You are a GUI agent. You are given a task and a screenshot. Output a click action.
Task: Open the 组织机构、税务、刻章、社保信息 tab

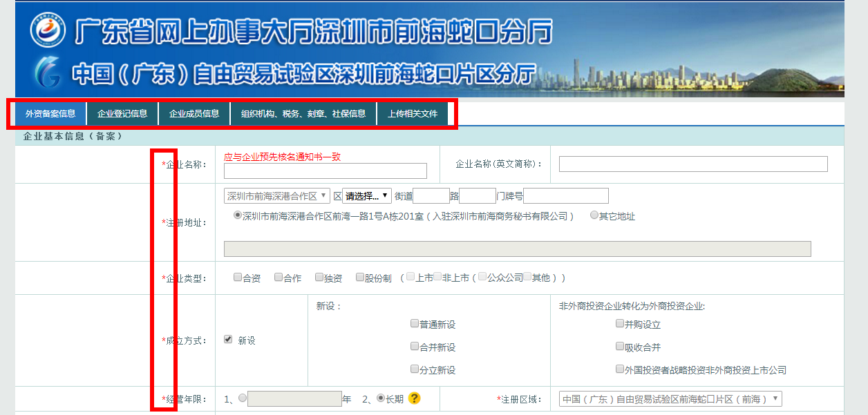click(303, 114)
